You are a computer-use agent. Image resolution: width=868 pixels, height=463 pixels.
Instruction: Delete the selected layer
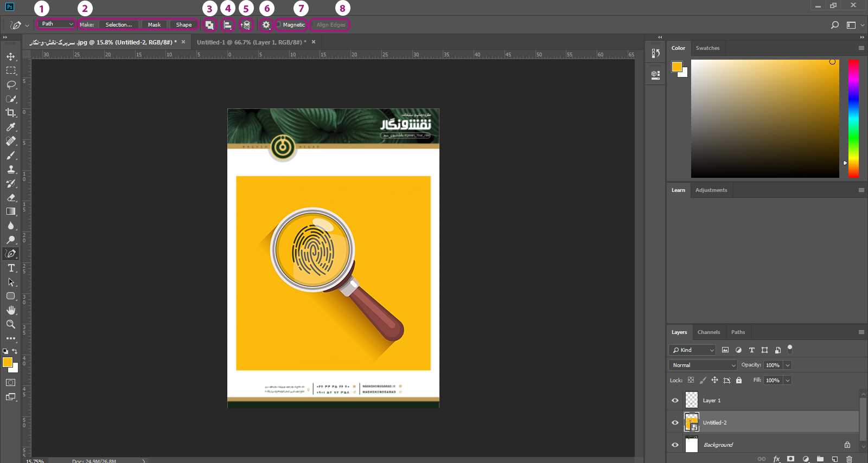850,459
